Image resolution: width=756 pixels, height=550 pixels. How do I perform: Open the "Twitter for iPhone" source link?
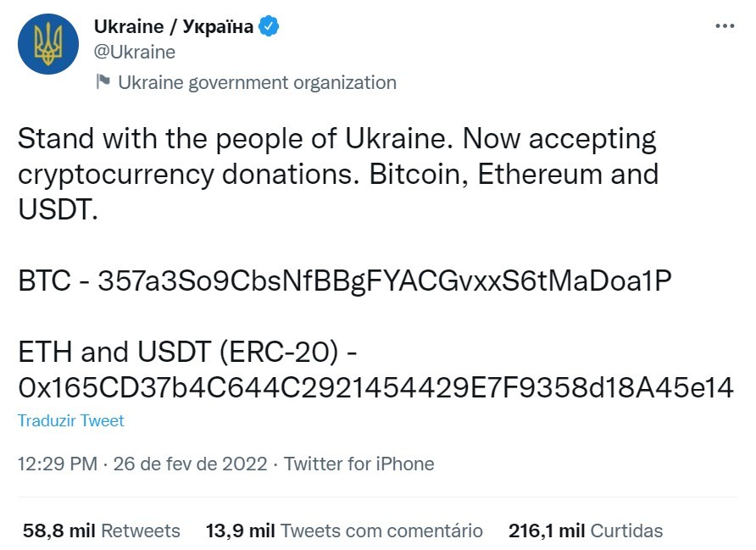click(x=359, y=464)
